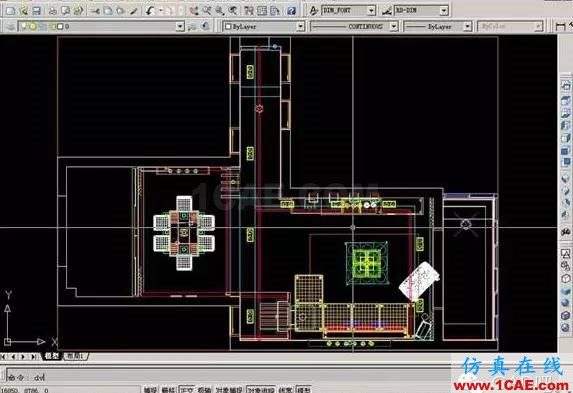Click the Plot printer icon
Screen dimensions: 573x393
tap(53, 11)
